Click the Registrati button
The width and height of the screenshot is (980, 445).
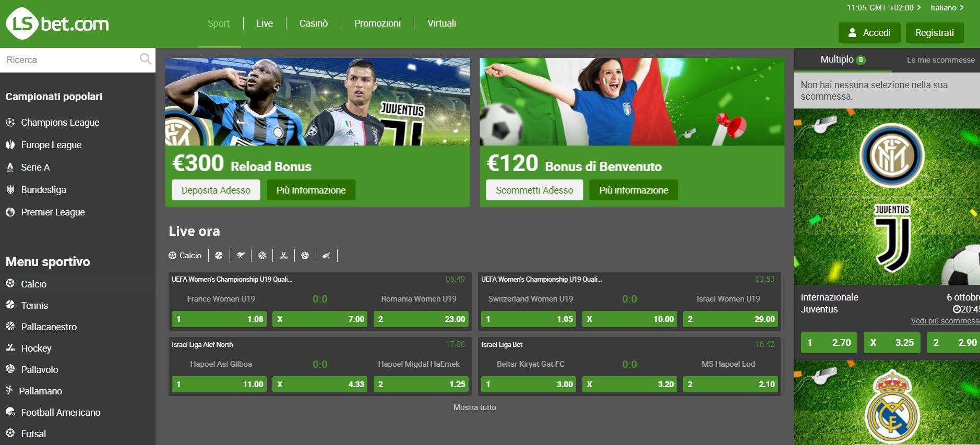pyautogui.click(x=935, y=33)
